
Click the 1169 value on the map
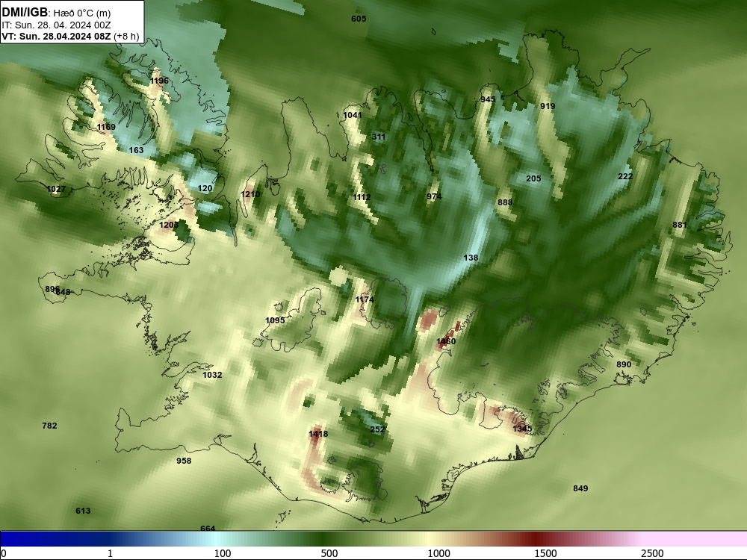coord(106,127)
